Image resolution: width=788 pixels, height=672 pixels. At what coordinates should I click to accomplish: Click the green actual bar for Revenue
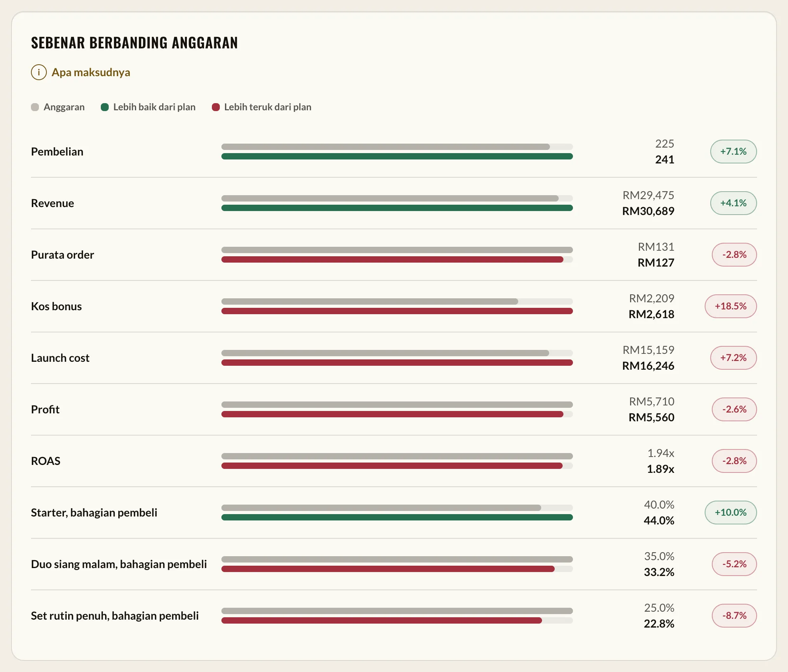(x=397, y=208)
